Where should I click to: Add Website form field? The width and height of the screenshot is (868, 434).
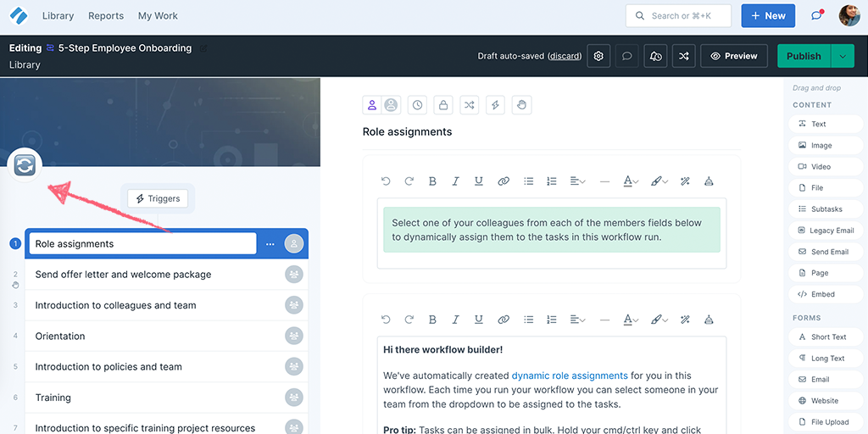(x=825, y=401)
